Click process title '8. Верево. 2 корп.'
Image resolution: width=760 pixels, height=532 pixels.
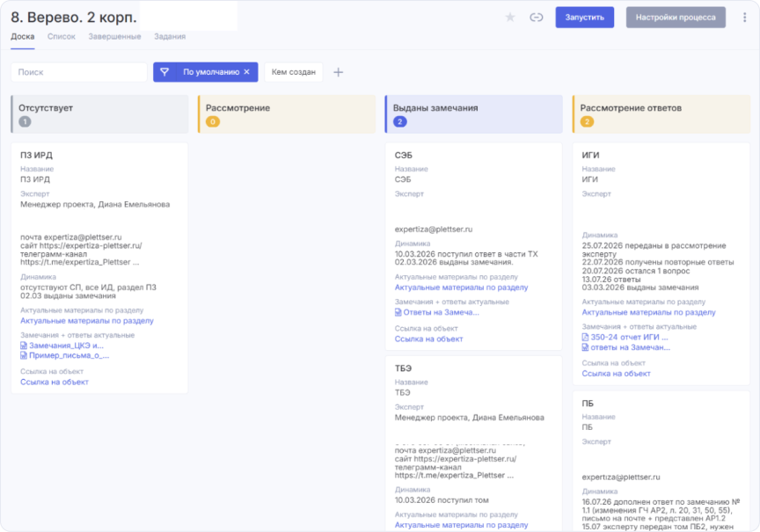coord(74,17)
